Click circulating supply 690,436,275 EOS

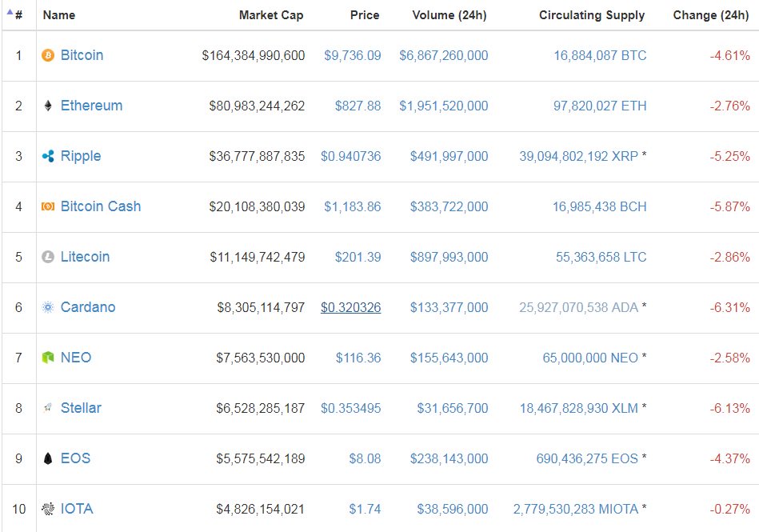pos(587,458)
